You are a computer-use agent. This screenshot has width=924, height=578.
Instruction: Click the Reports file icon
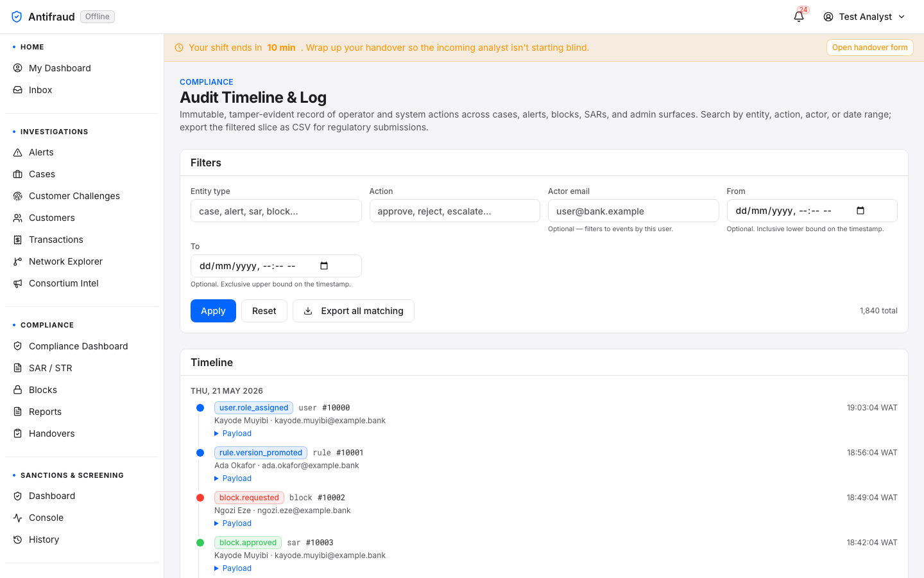point(18,412)
